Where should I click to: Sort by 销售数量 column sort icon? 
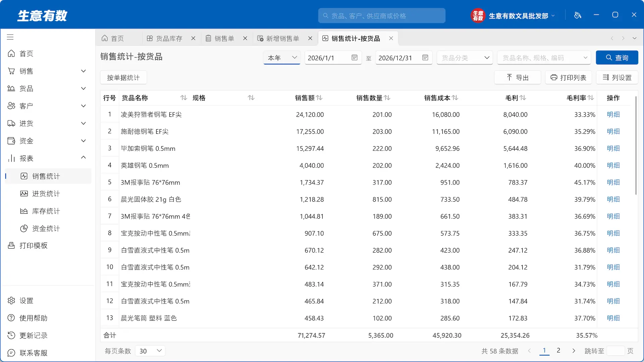387,98
